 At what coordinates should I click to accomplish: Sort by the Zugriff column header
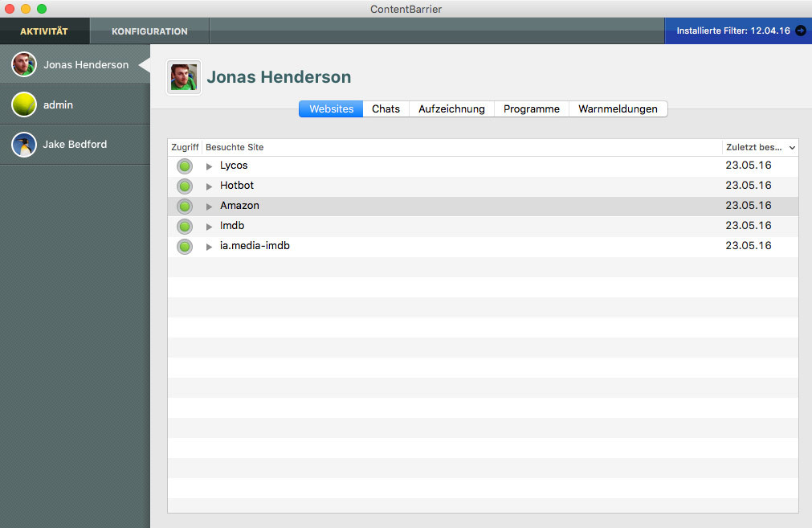point(185,147)
